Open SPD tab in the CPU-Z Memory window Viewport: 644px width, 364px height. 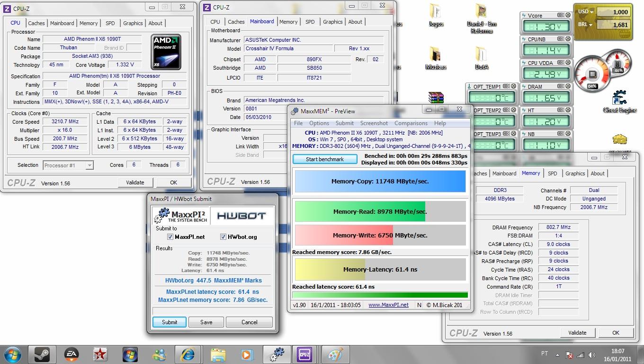coord(553,173)
